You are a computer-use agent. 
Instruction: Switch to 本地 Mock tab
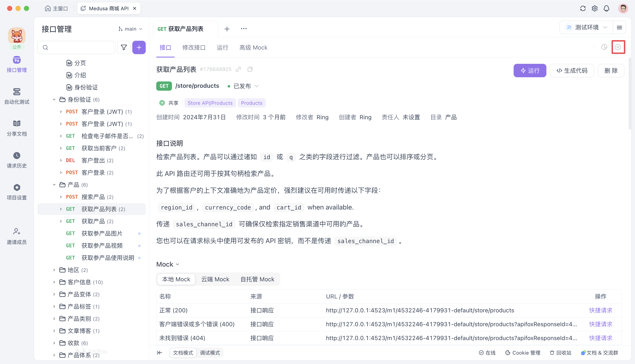click(176, 279)
